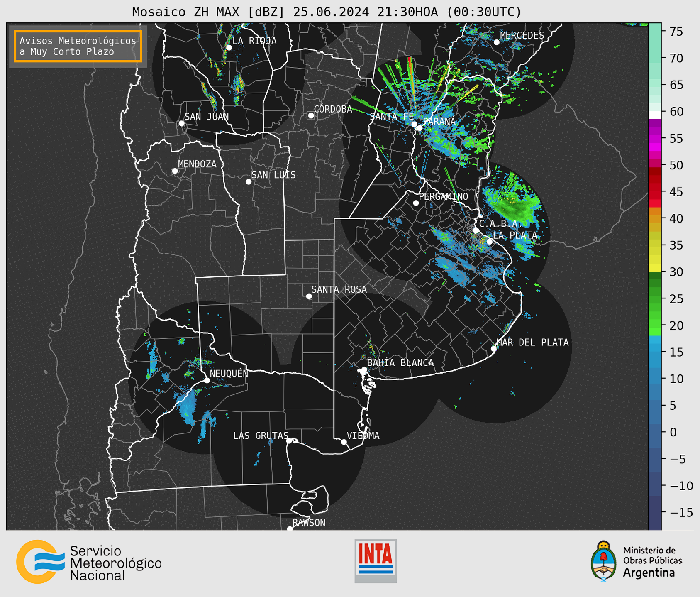Select the LA PLATA city label
This screenshot has height=597, width=700.
pyautogui.click(x=515, y=235)
